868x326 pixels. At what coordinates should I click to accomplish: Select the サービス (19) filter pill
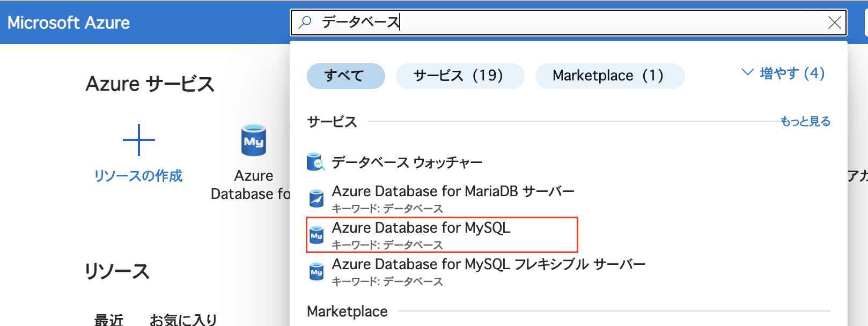(x=460, y=76)
